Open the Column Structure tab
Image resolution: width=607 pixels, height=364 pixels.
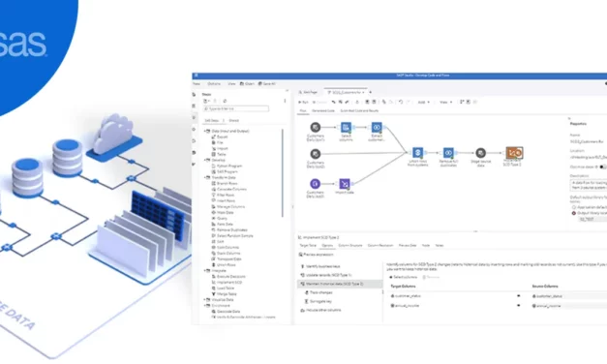350,246
